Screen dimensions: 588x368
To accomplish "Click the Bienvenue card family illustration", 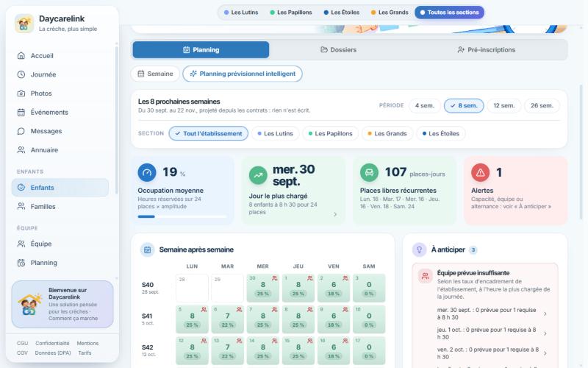I will tap(30, 305).
